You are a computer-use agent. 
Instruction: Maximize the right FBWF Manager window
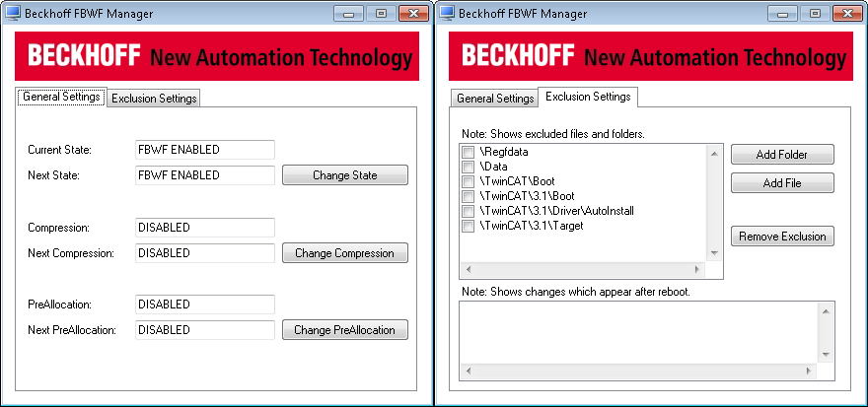coord(815,13)
